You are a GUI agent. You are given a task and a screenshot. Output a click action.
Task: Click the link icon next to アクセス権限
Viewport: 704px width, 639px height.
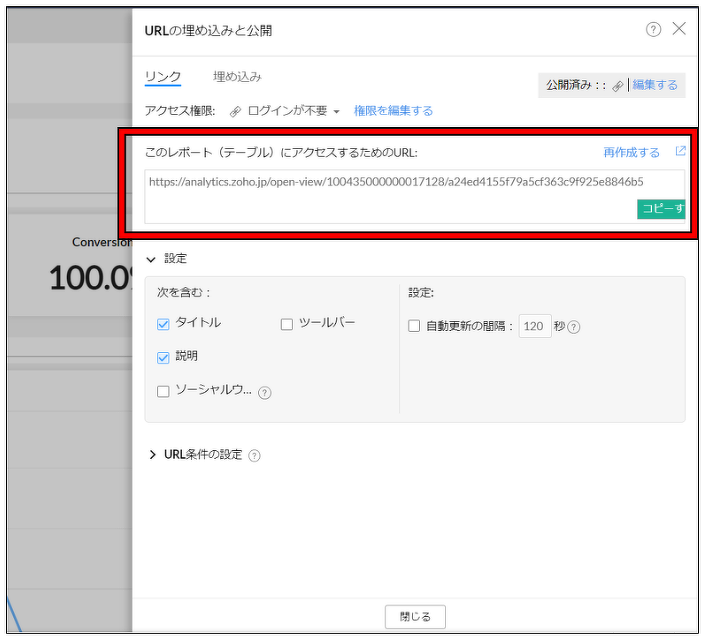pyautogui.click(x=236, y=111)
